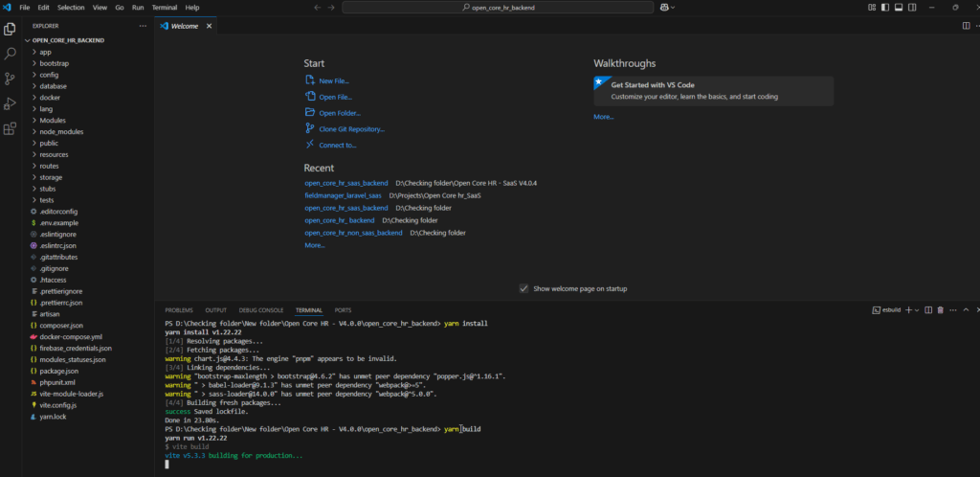Open recent open_core_hr_non_saas_backend project
This screenshot has height=477, width=980.
click(353, 233)
